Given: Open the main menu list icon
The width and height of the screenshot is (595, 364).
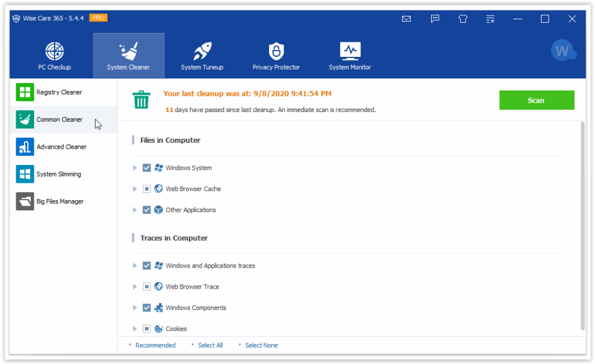Looking at the screenshot, I should (x=490, y=19).
